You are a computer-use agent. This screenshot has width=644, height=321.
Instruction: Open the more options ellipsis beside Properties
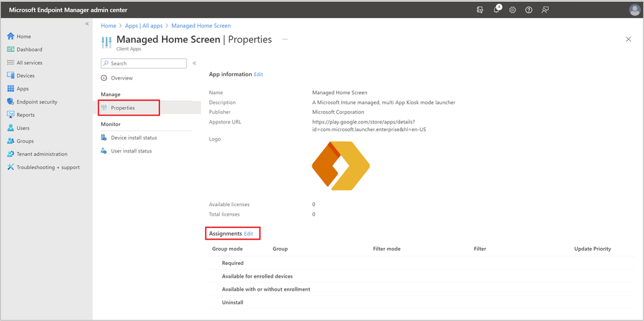285,39
